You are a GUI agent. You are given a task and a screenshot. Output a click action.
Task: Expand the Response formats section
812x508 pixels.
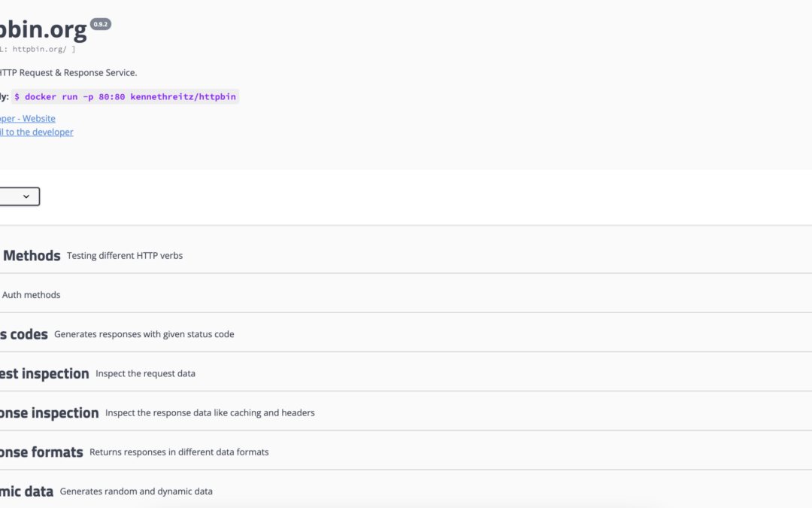click(x=41, y=452)
